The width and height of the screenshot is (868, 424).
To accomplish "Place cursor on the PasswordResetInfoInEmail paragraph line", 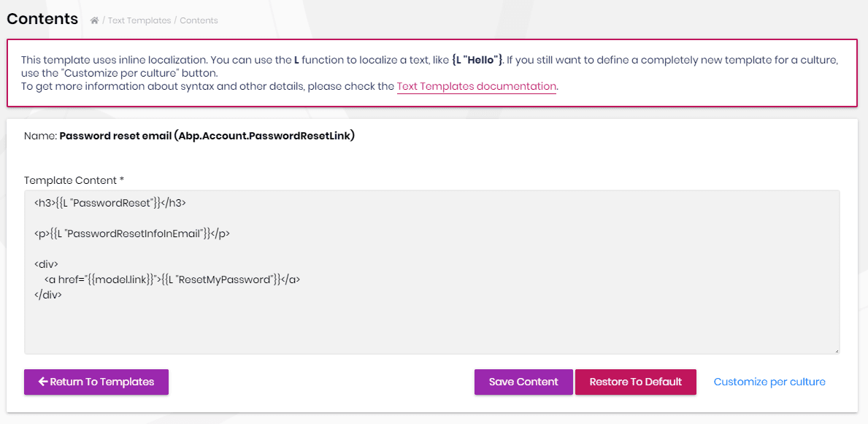I will point(132,234).
